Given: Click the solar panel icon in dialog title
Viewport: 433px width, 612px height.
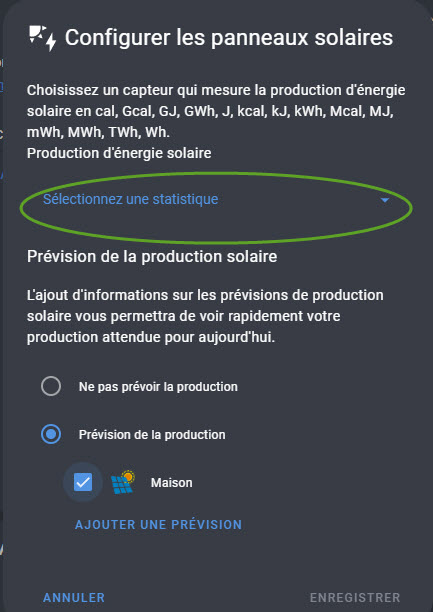Looking at the screenshot, I should click(x=43, y=38).
